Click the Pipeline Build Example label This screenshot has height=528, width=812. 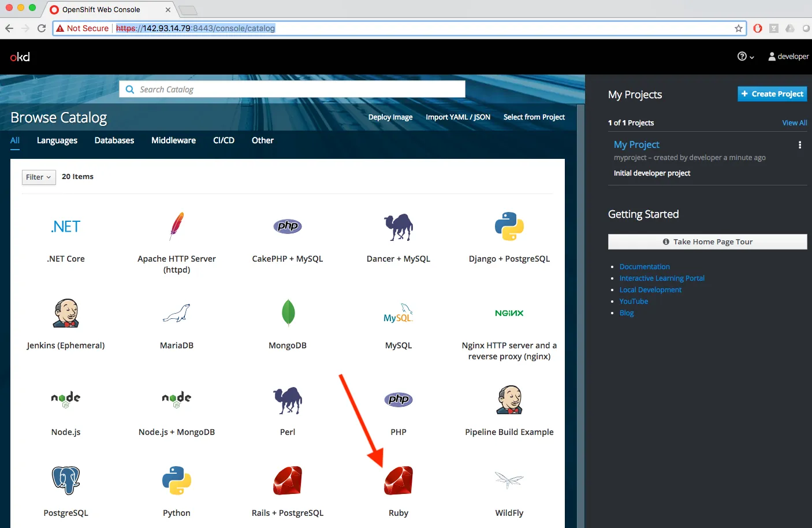pyautogui.click(x=509, y=432)
